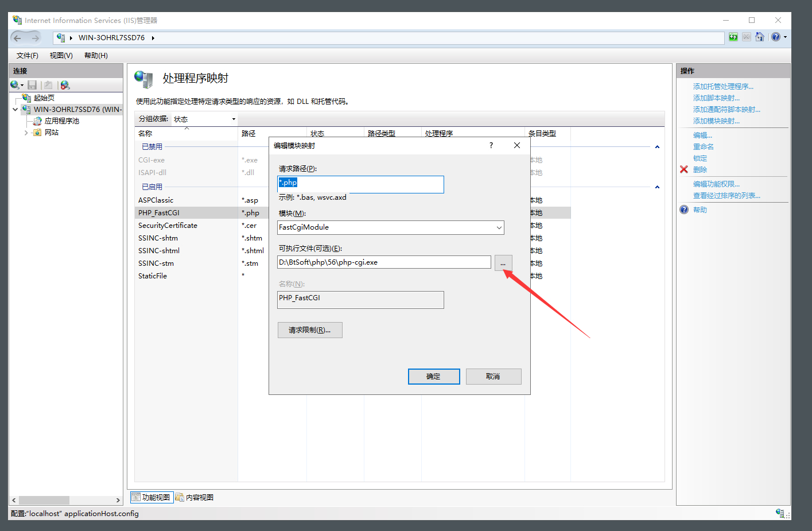
Task: Click the 请求路径 input field
Action: (360, 184)
